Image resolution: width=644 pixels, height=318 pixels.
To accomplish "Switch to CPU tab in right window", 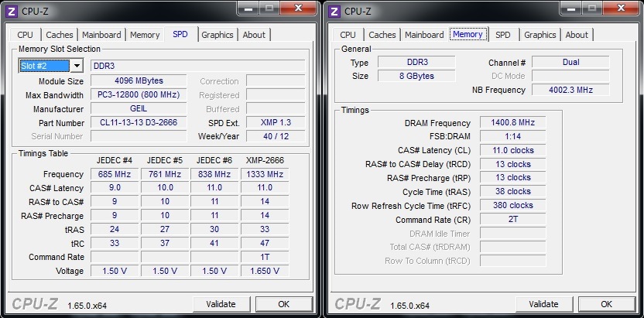I will click(x=348, y=35).
